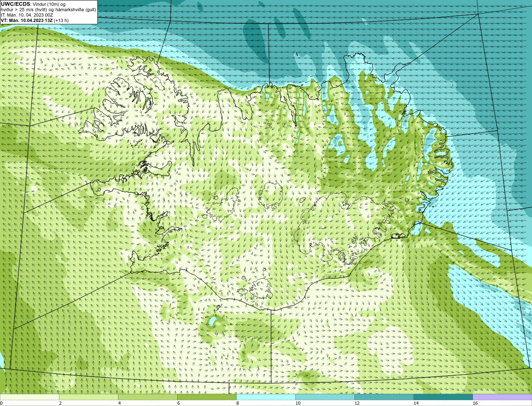Click the legend label "6"

pyautogui.click(x=179, y=403)
